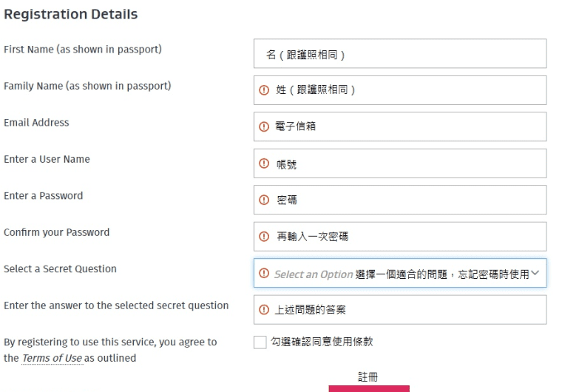Viewport: 579px width, 392px height.
Task: Click the Confirm Password field warning icon
Action: pos(264,236)
